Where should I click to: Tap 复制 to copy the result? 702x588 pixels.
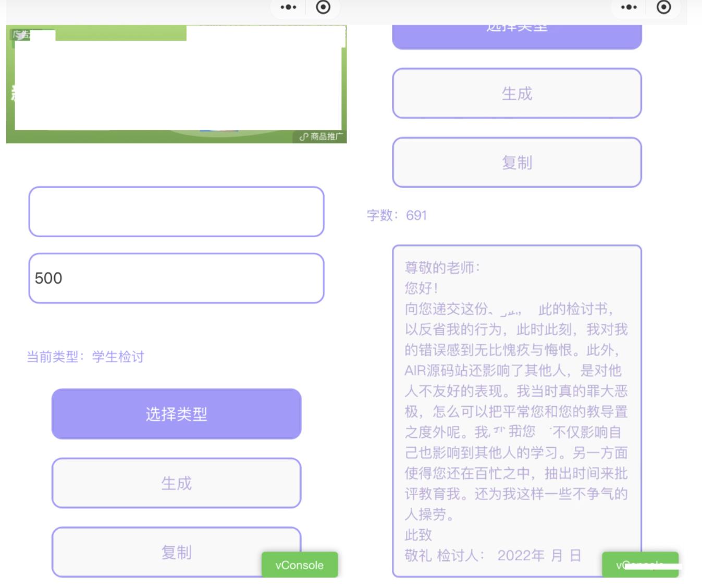coord(176,553)
